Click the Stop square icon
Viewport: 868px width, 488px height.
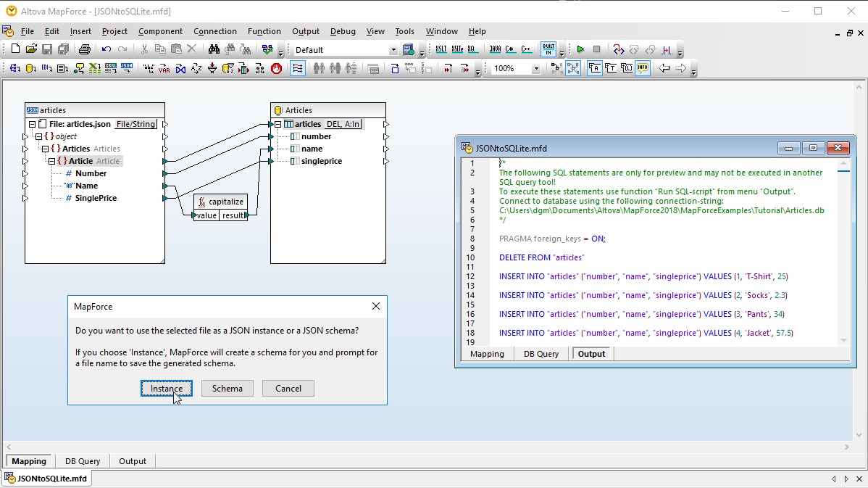pyautogui.click(x=596, y=49)
